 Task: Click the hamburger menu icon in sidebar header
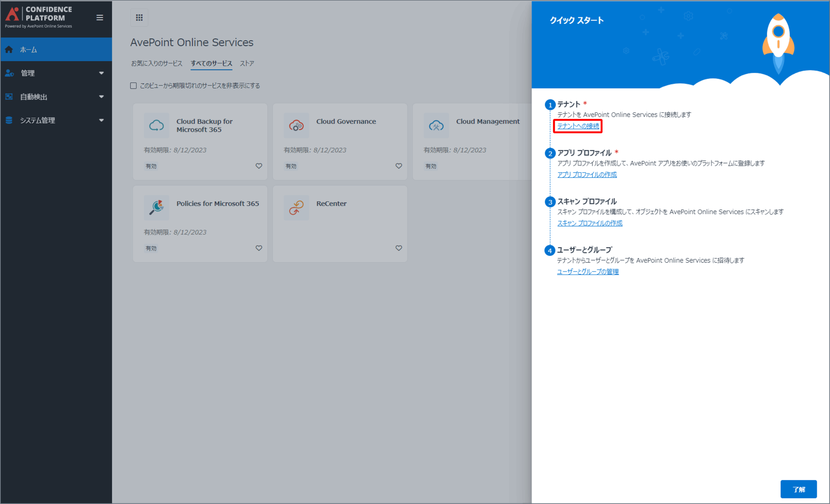100,18
